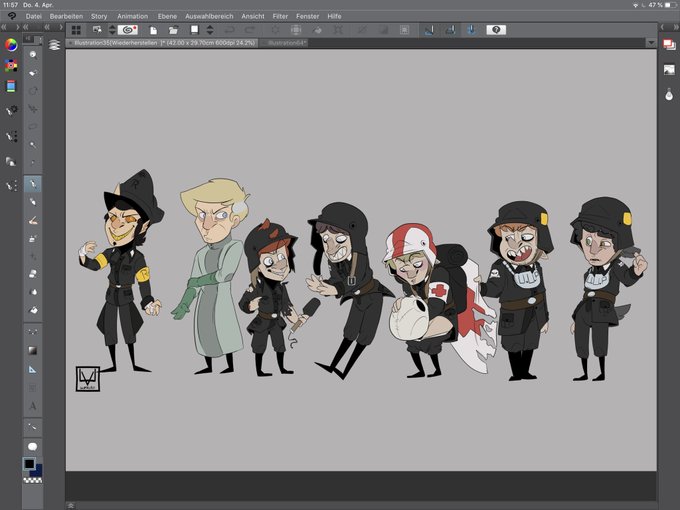Select the highlighted Pen tool
Image resolution: width=680 pixels, height=510 pixels.
click(x=33, y=184)
